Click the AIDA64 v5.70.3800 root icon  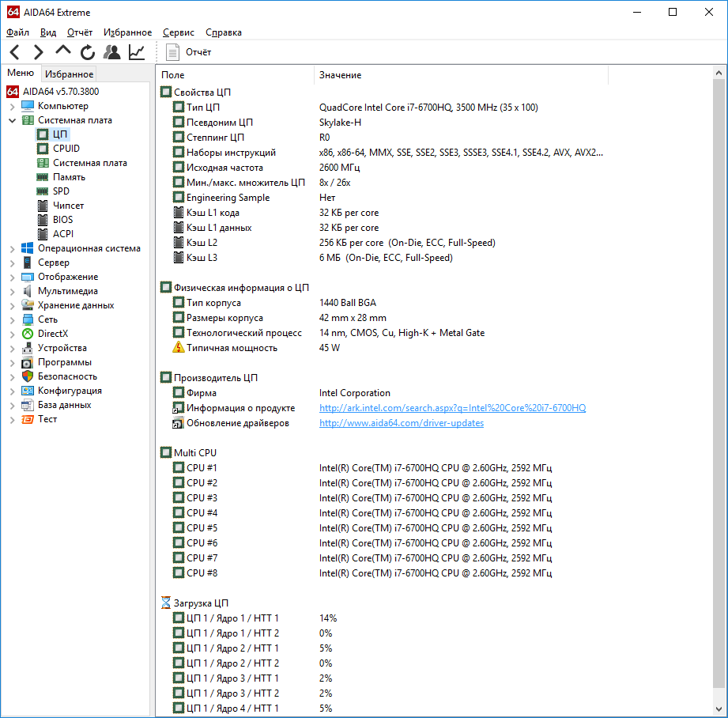click(13, 92)
